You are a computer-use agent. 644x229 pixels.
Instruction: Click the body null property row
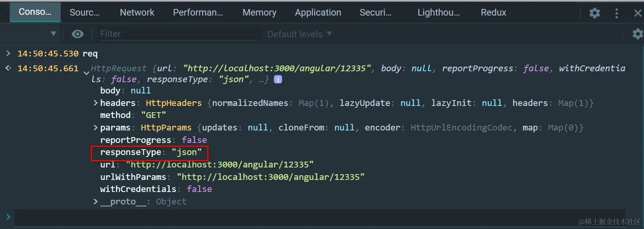125,91
